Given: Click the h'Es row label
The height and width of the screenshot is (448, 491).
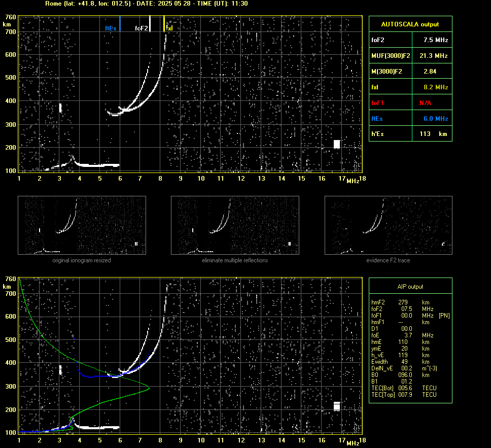Looking at the screenshot, I should pos(377,134).
